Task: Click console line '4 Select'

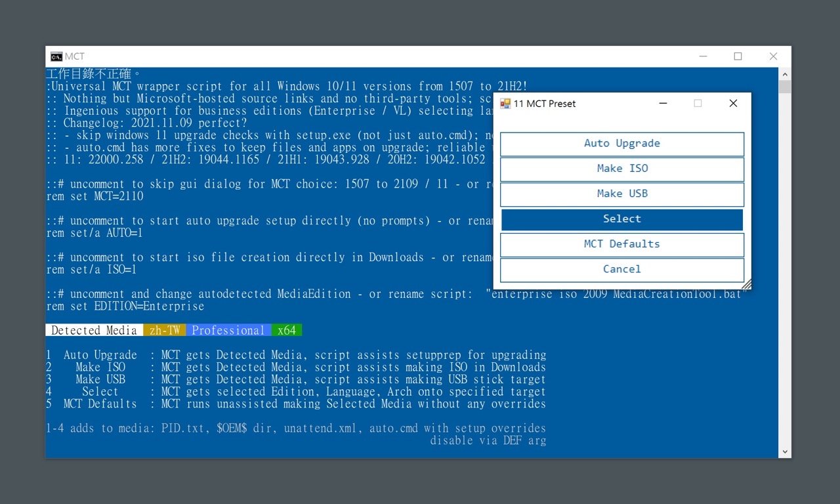Action: [296, 392]
